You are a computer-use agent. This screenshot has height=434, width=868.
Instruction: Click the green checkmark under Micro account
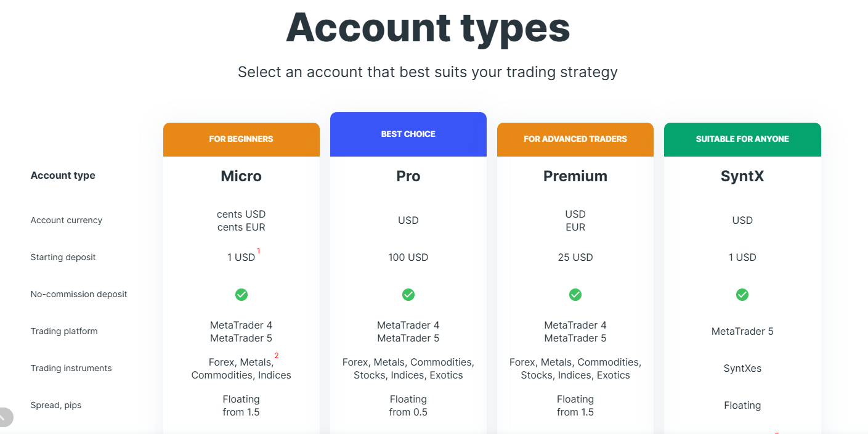pos(241,295)
